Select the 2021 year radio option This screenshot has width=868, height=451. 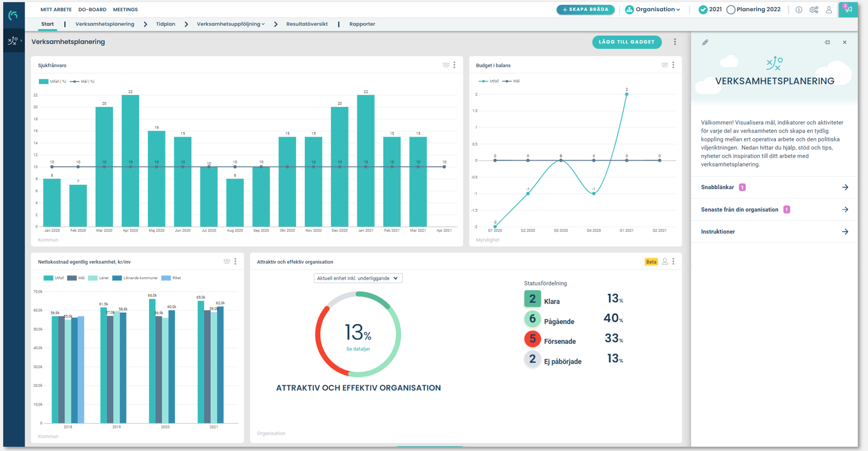[x=710, y=10]
